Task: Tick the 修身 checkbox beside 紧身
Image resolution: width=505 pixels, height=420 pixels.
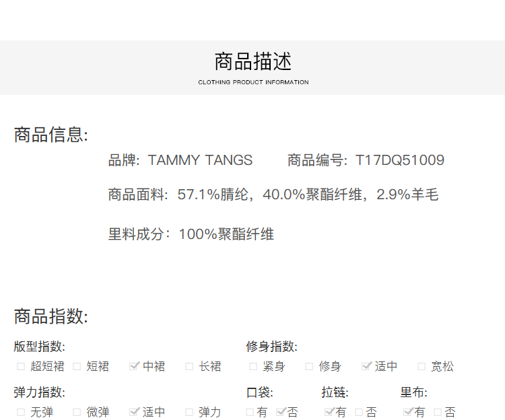Action: [309, 367]
